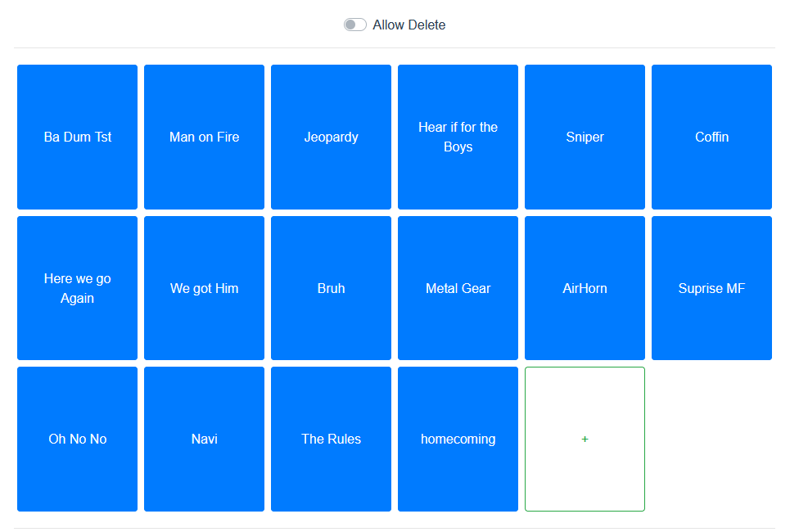Play Here we go Again sound
The height and width of the screenshot is (532, 790).
tap(77, 288)
